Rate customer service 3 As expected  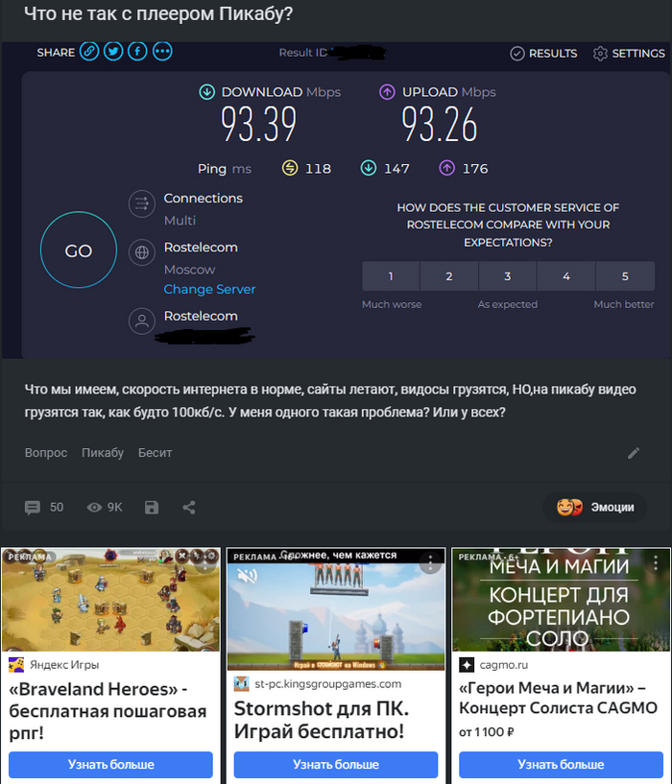(x=508, y=276)
